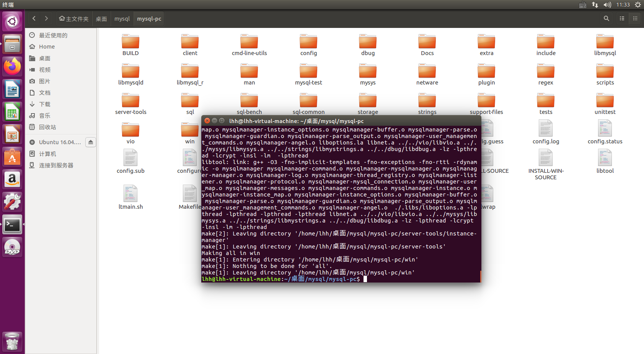Screen dimensions: 644x354
Task: Open 最近使用的 in the sidebar
Action: (61, 35)
